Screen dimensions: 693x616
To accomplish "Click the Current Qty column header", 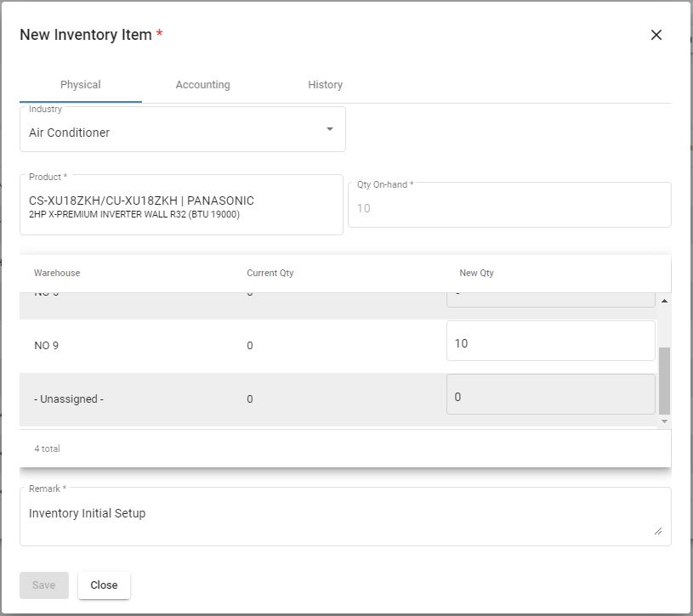I will (270, 273).
